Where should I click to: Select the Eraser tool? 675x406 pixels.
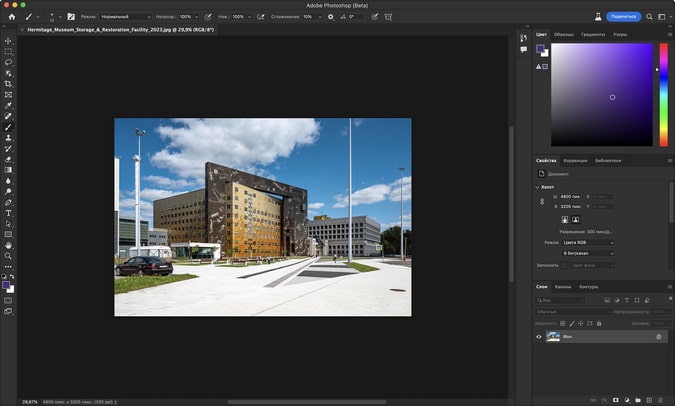(x=8, y=159)
